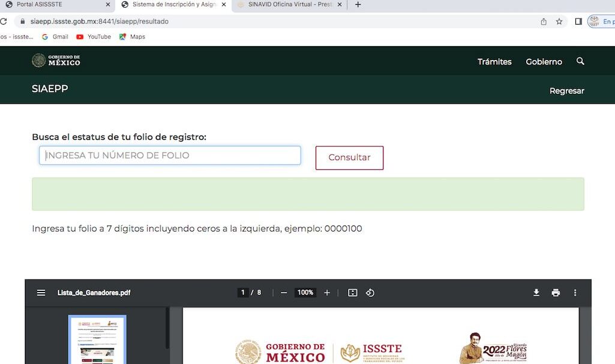Click the Regresar link
Viewport: 615px width, 364px height.
pos(566,90)
